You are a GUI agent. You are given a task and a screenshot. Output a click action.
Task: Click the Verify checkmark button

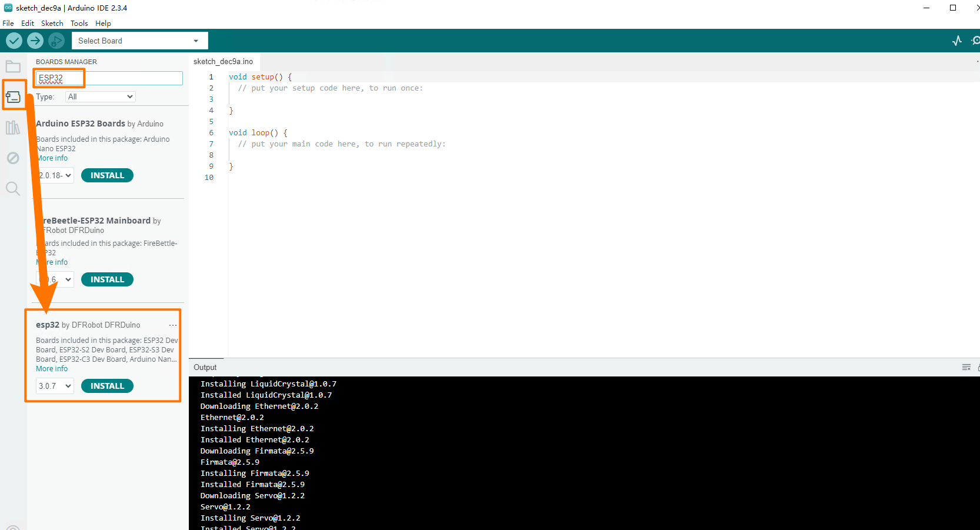pos(14,41)
